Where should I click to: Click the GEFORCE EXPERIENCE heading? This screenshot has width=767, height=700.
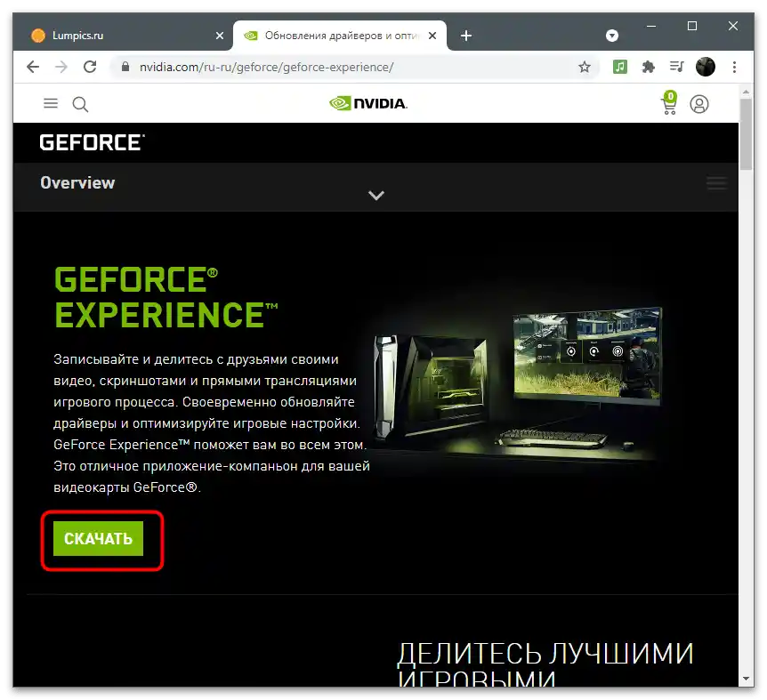(x=166, y=297)
